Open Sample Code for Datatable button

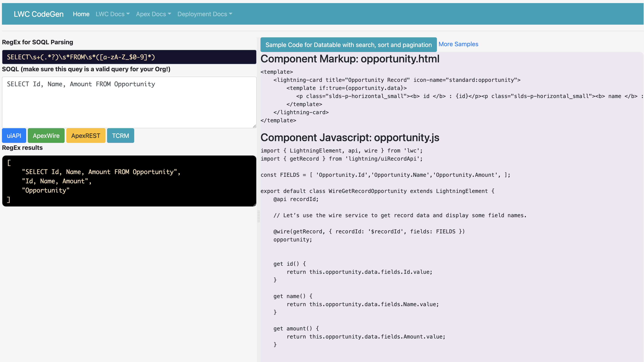tap(348, 45)
